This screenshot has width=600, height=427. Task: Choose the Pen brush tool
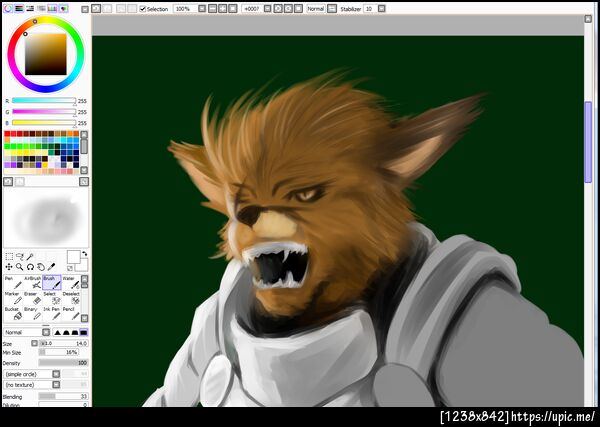click(13, 282)
